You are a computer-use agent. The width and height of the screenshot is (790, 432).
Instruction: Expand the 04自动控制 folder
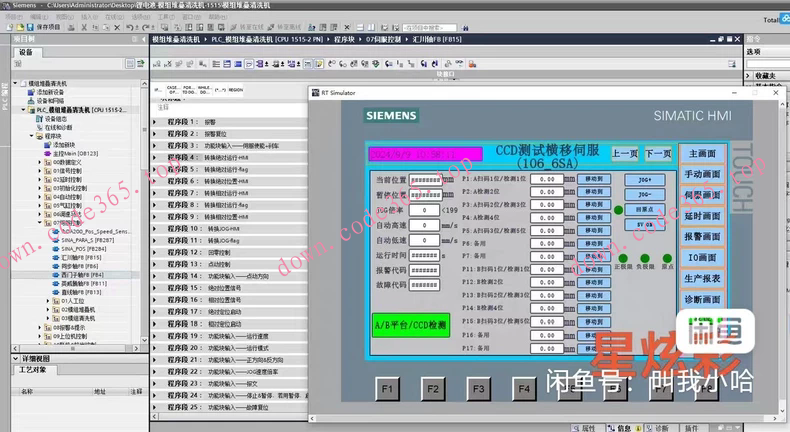tap(40, 197)
